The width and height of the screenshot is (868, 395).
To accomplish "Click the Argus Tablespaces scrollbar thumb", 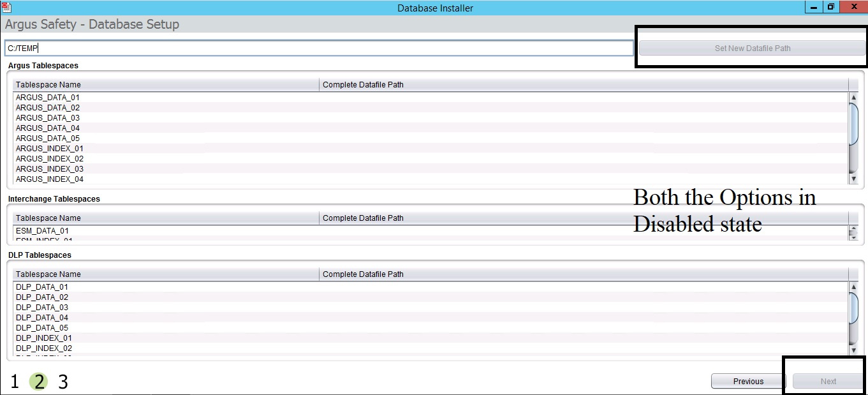I will pyautogui.click(x=854, y=125).
